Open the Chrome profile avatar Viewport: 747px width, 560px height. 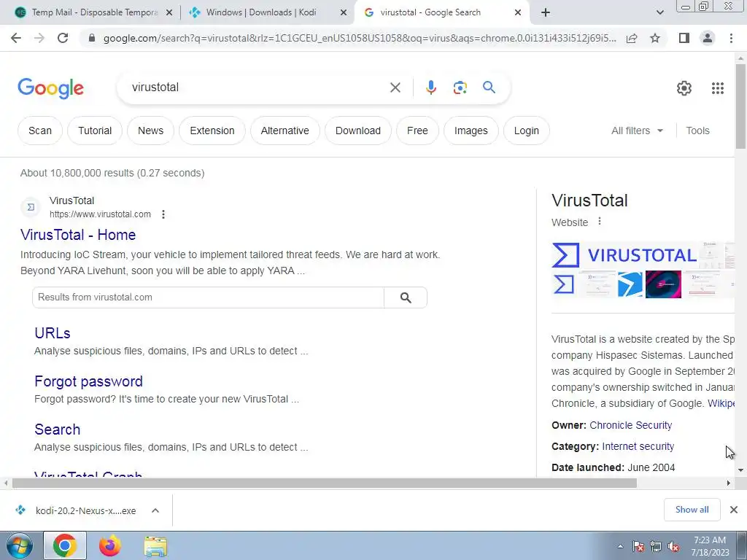[708, 38]
